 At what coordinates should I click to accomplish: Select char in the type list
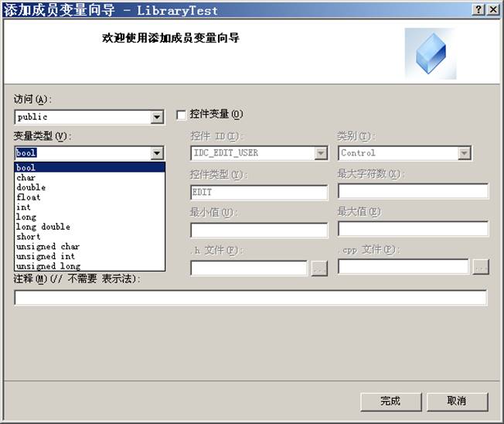[x=90, y=177]
